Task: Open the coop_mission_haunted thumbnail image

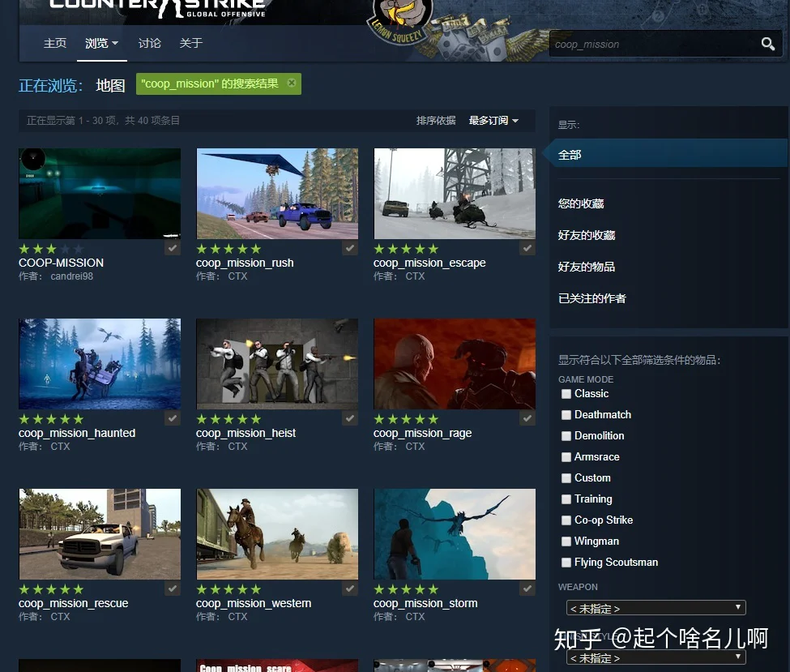Action: [x=100, y=364]
